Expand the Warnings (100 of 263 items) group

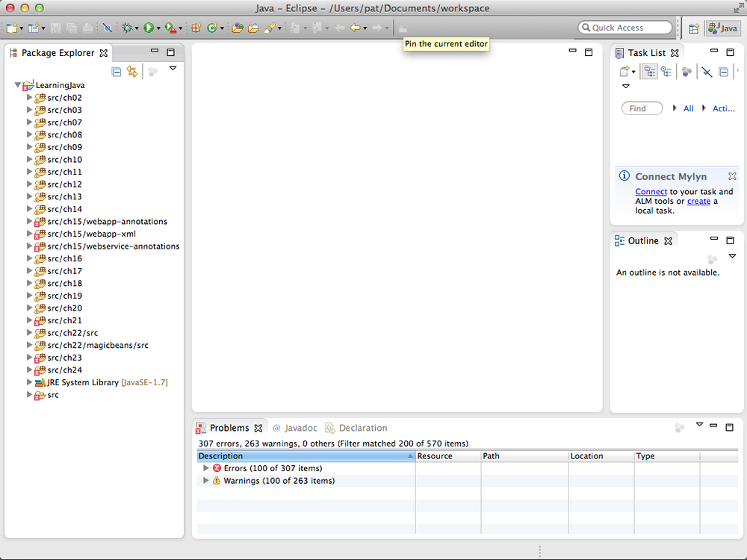tap(206, 480)
